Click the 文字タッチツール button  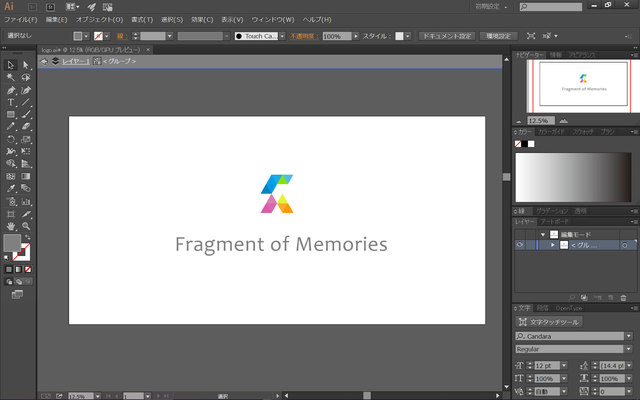tap(549, 322)
